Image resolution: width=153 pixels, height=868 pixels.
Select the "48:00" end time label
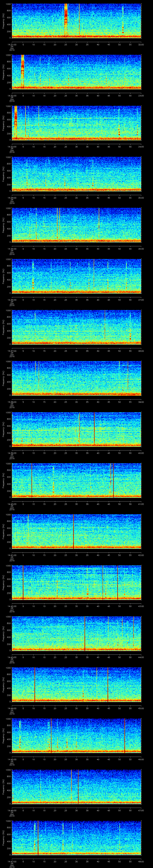click(141, 862)
